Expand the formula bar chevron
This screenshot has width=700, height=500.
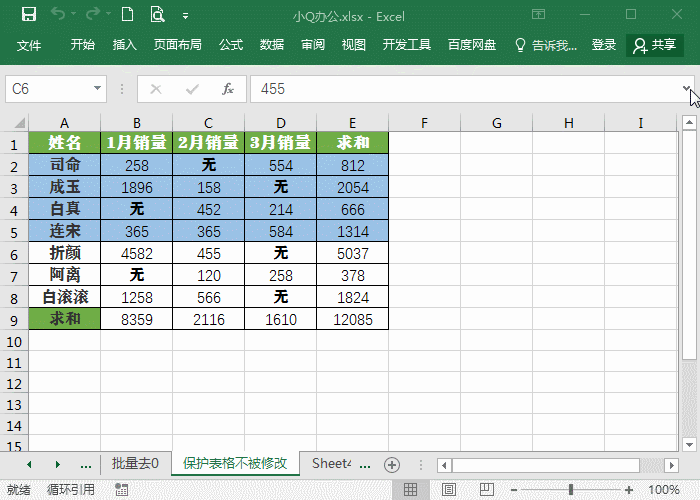pyautogui.click(x=686, y=88)
